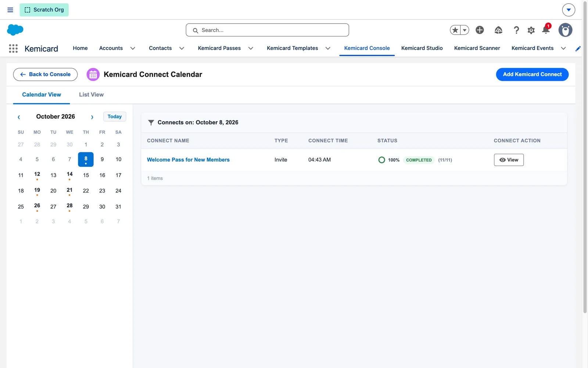The width and height of the screenshot is (588, 368).
Task: Click in the Search field
Action: point(267,30)
